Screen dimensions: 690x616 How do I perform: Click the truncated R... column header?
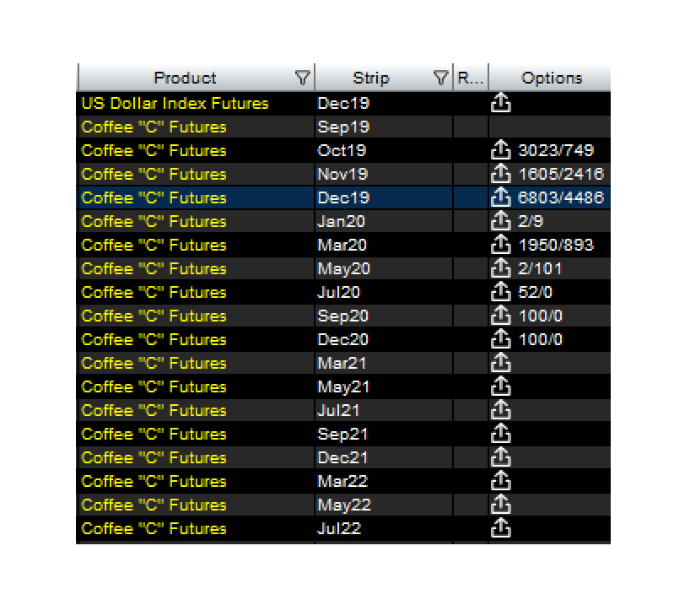(x=471, y=78)
